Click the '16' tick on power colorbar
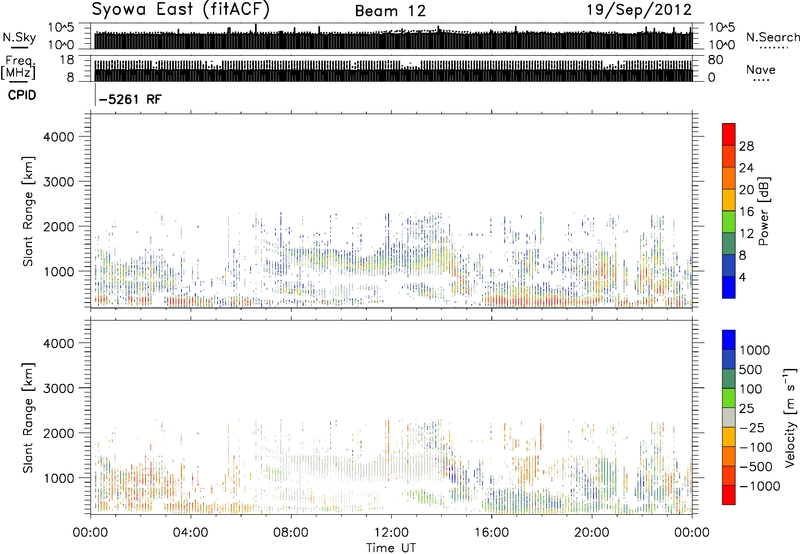 746,212
